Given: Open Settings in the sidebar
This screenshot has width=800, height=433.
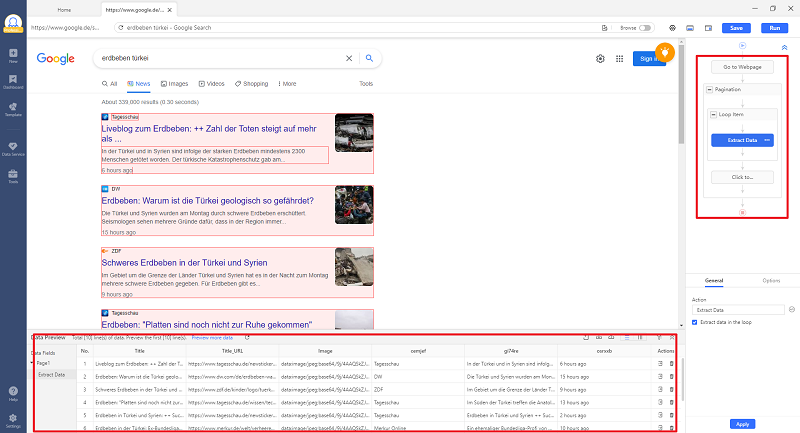Looking at the screenshot, I should (x=13, y=421).
